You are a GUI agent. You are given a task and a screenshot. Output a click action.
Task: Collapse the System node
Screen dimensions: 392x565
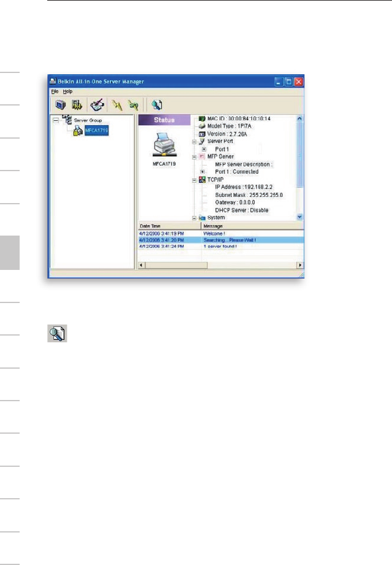pos(194,218)
